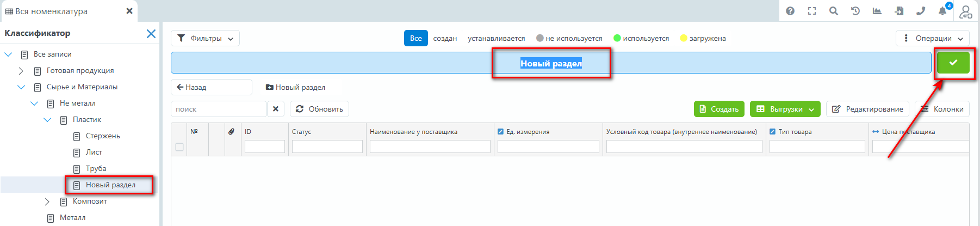The image size is (980, 226).
Task: Open the area chart analytics icon
Action: point(877,11)
